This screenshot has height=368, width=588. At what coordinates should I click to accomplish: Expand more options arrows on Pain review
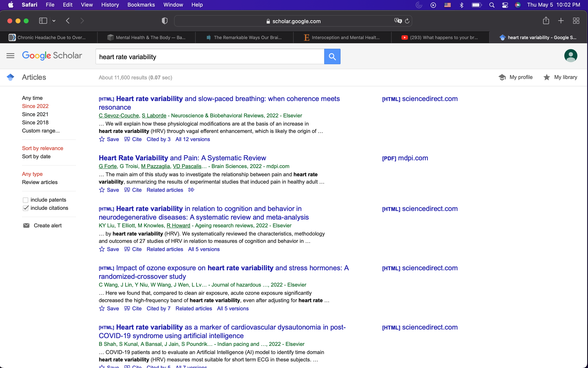pos(191,190)
